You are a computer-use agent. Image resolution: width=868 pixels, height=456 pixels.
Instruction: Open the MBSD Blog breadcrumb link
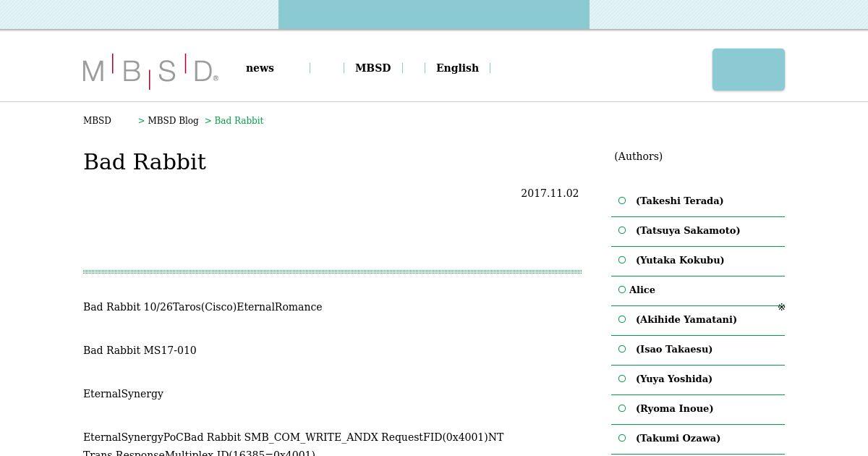pos(173,121)
